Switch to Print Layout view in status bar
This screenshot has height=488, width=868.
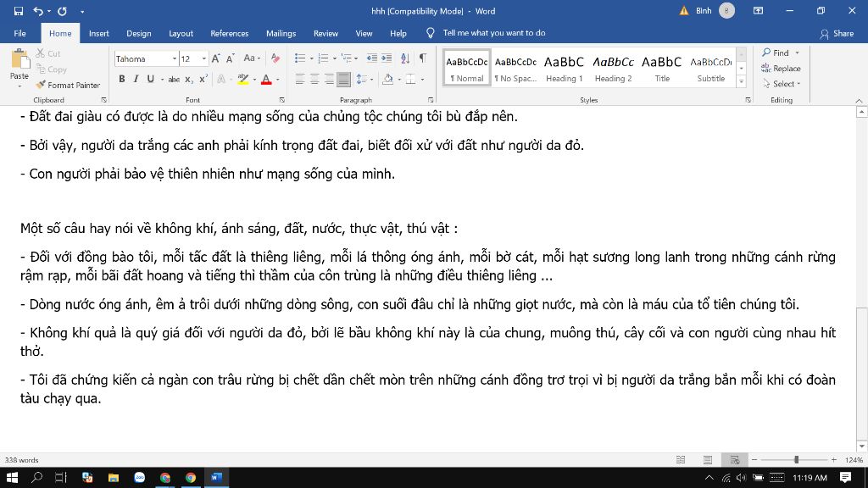click(x=708, y=460)
